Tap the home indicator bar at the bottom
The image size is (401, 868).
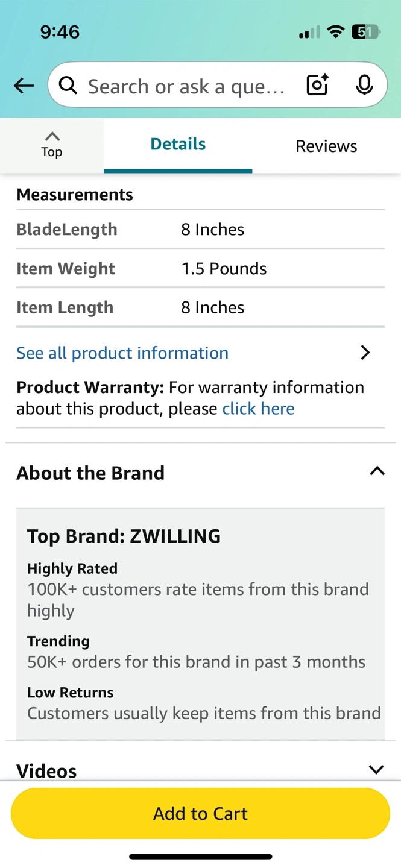point(200,856)
